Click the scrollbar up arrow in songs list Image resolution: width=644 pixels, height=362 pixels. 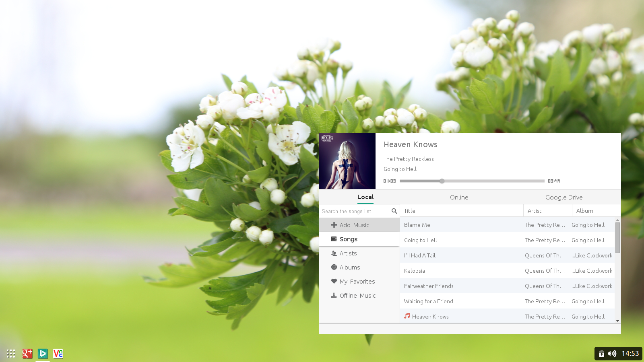[x=617, y=220]
